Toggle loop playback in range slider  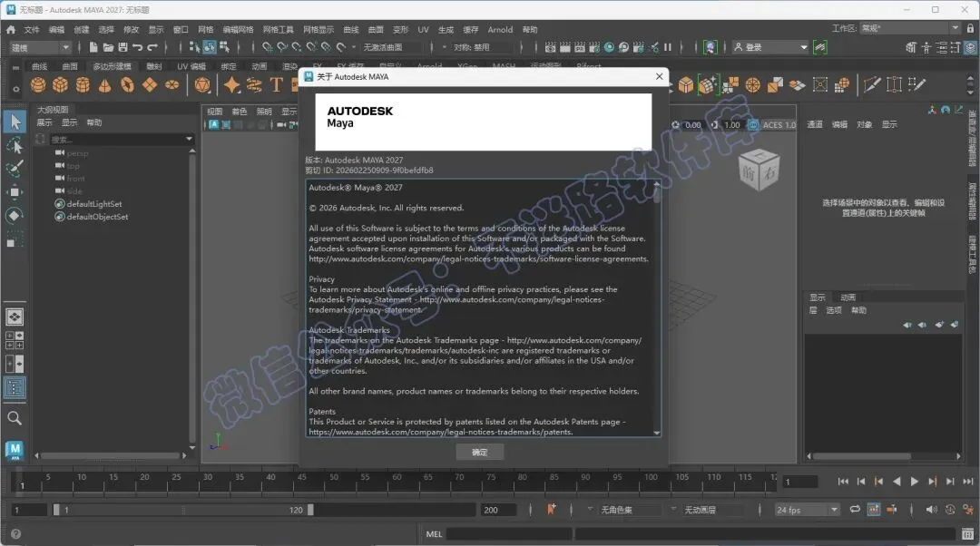[855, 510]
